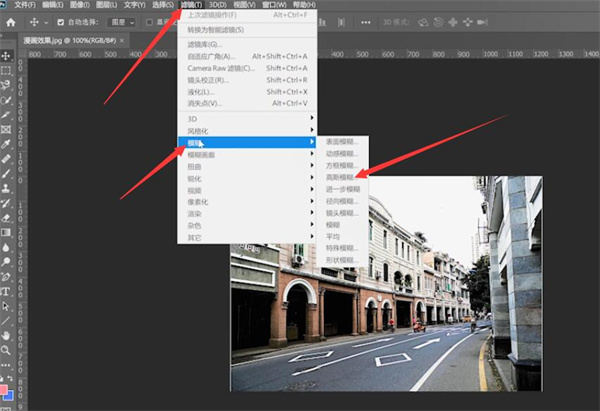This screenshot has height=411, width=600.
Task: Expand the 渲染 submenu
Action: (247, 214)
